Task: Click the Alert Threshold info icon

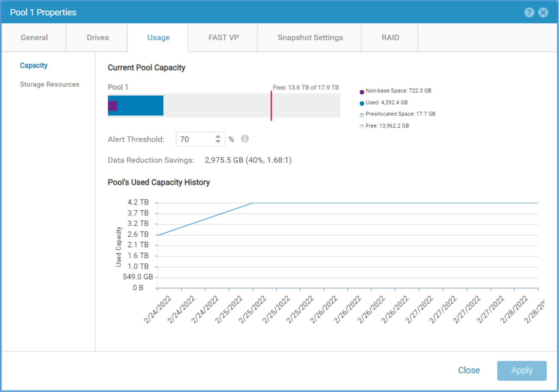Action: tap(245, 138)
